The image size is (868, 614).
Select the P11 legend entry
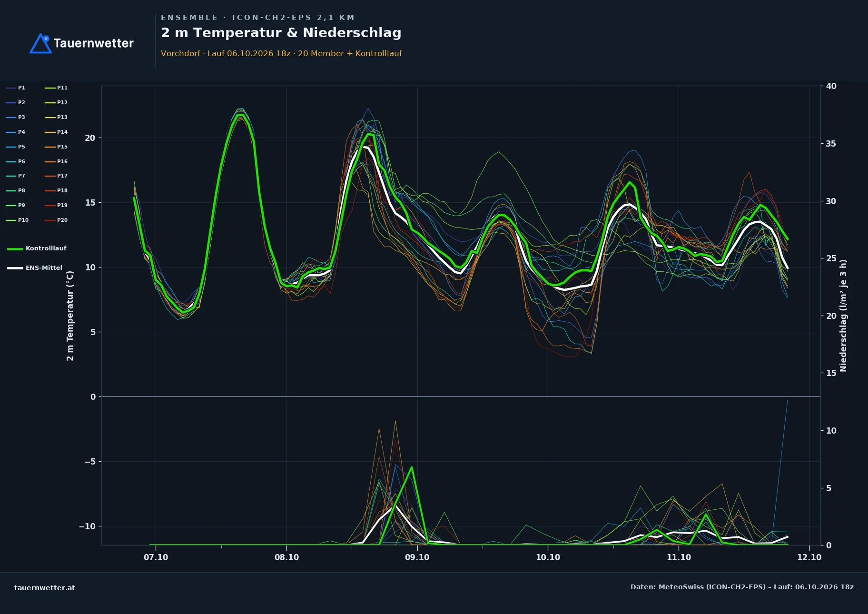pos(56,88)
